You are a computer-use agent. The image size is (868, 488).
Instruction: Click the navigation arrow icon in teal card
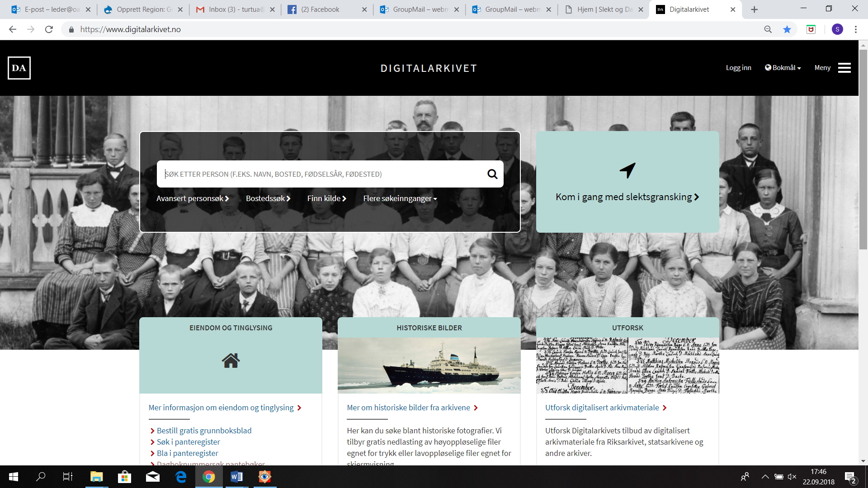pos(627,170)
